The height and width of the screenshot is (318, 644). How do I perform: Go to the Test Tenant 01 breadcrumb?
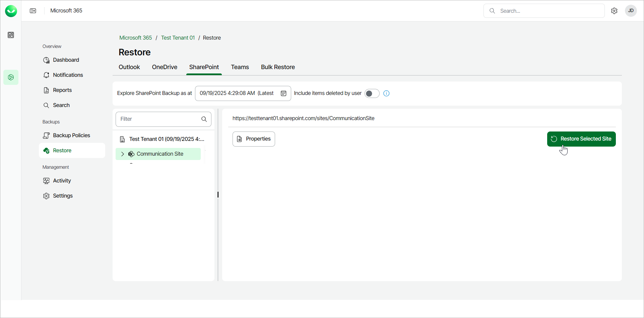pyautogui.click(x=178, y=38)
